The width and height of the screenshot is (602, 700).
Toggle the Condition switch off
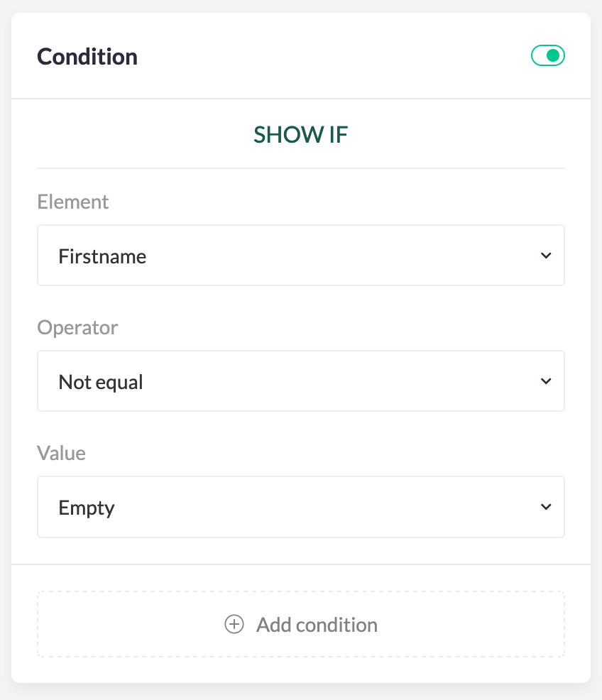click(x=547, y=55)
